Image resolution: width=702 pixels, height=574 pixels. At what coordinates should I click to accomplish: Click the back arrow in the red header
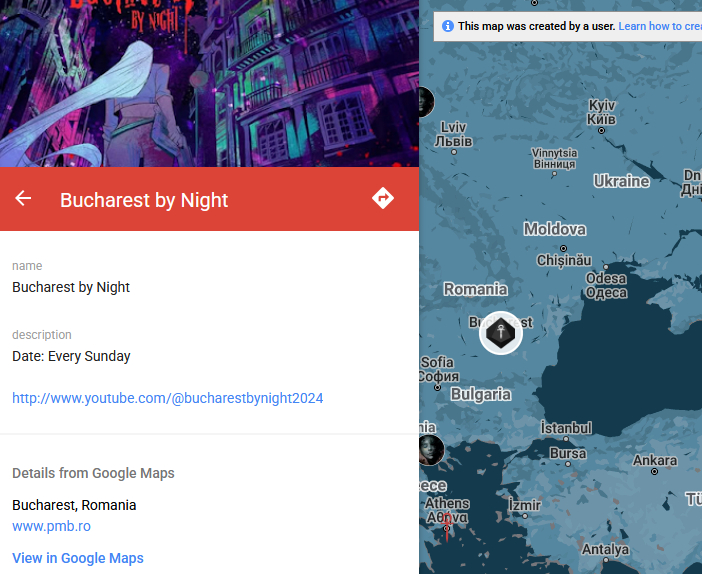(x=23, y=198)
